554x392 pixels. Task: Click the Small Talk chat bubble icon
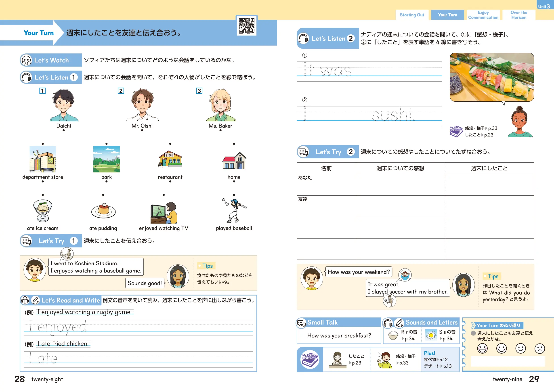click(x=301, y=323)
